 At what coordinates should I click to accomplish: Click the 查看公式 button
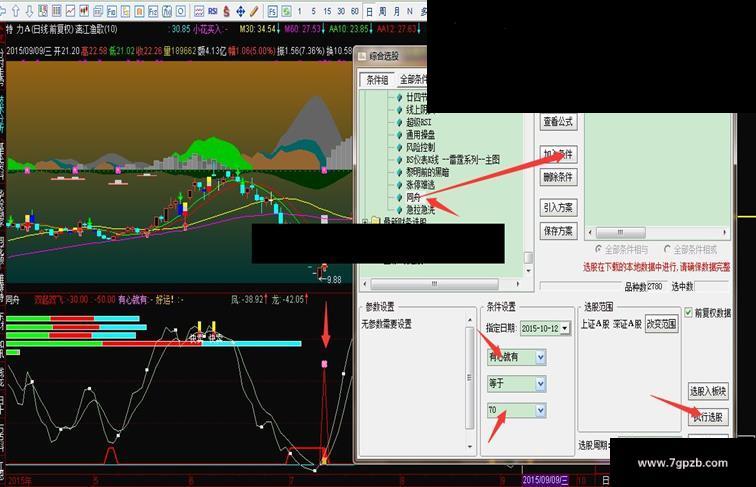click(x=558, y=122)
